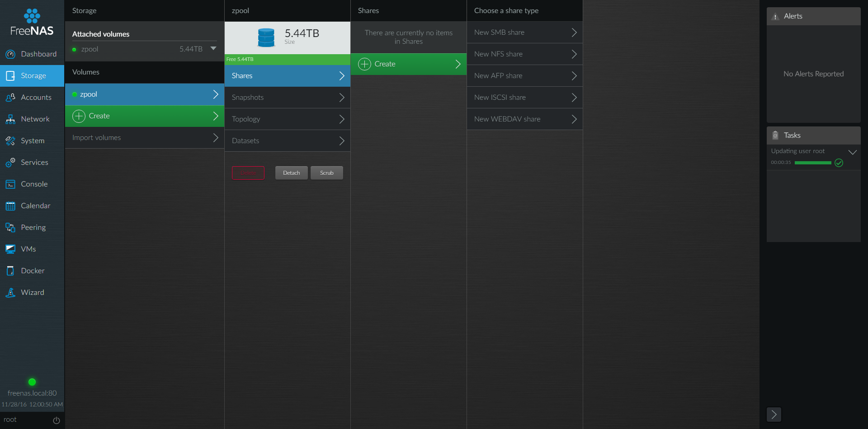Select the zpool volume under Volumes
This screenshot has height=429, width=868.
145,94
